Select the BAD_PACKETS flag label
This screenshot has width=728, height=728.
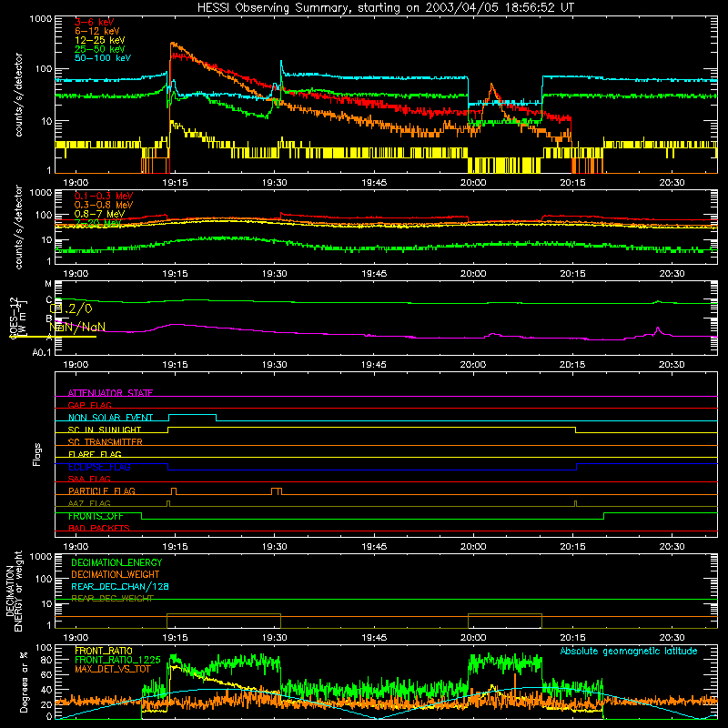tap(99, 528)
